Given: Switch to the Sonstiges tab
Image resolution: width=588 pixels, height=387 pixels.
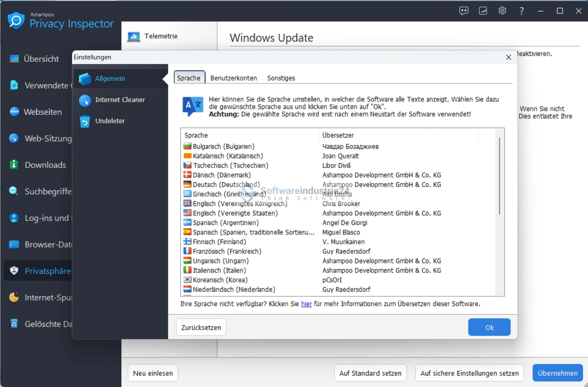Looking at the screenshot, I should pos(281,78).
